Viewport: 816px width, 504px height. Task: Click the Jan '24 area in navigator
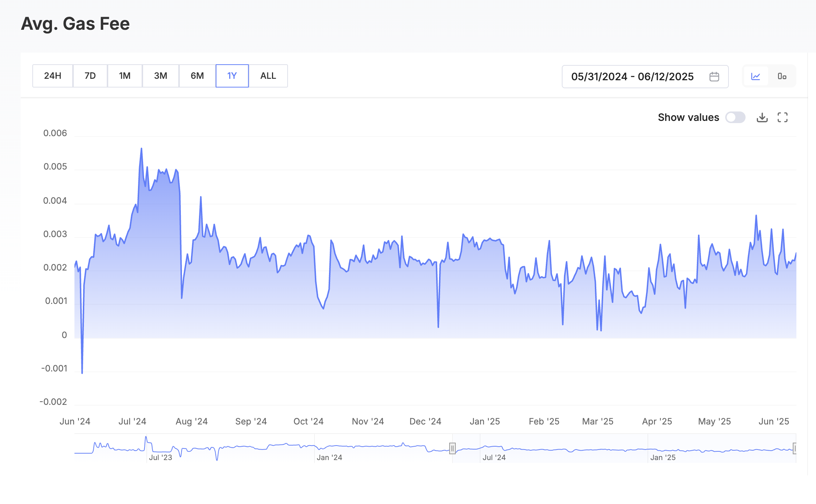point(329,457)
